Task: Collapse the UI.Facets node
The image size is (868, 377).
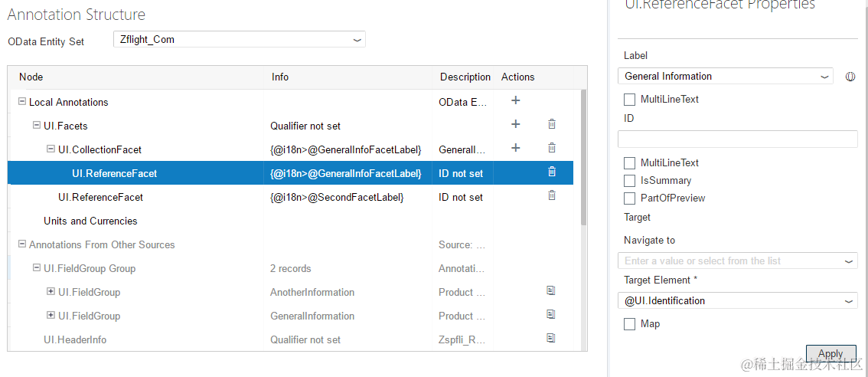Action: point(37,126)
